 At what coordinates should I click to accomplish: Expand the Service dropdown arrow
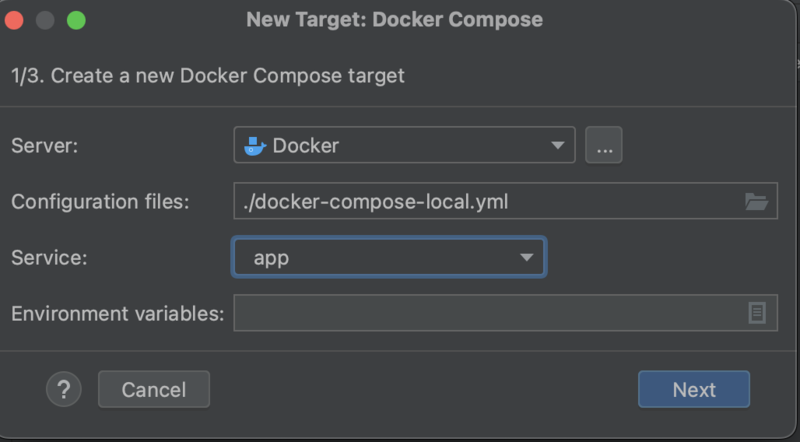pos(527,257)
